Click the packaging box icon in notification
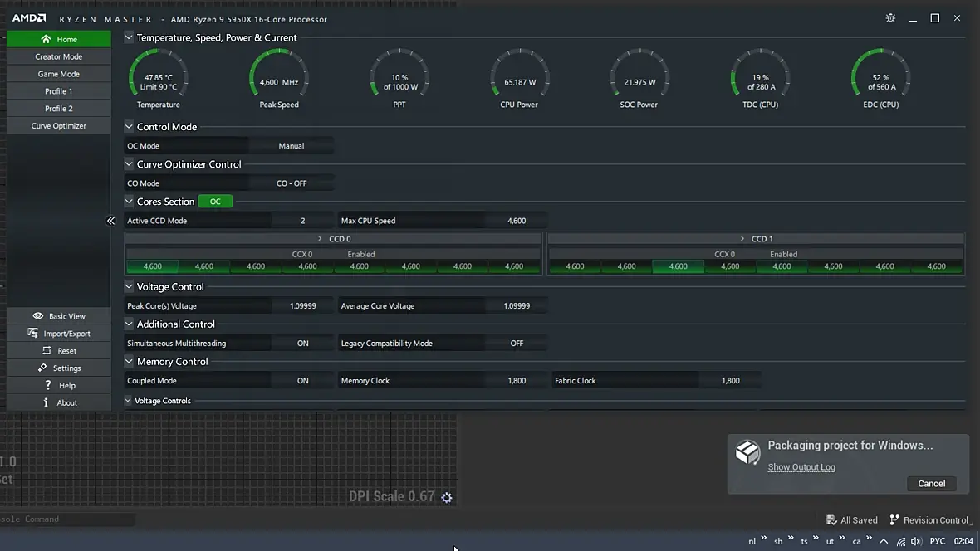Viewport: 980px width, 551px height. click(x=747, y=451)
